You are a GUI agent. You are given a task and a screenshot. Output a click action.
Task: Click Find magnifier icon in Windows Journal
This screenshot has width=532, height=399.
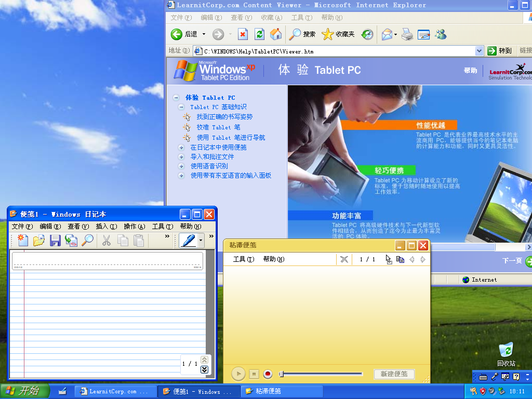click(x=88, y=240)
